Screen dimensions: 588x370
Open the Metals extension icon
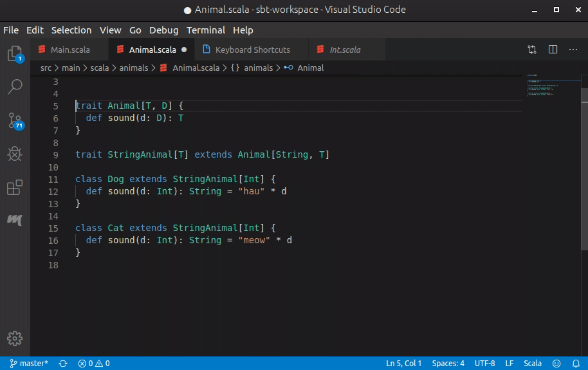(x=15, y=219)
